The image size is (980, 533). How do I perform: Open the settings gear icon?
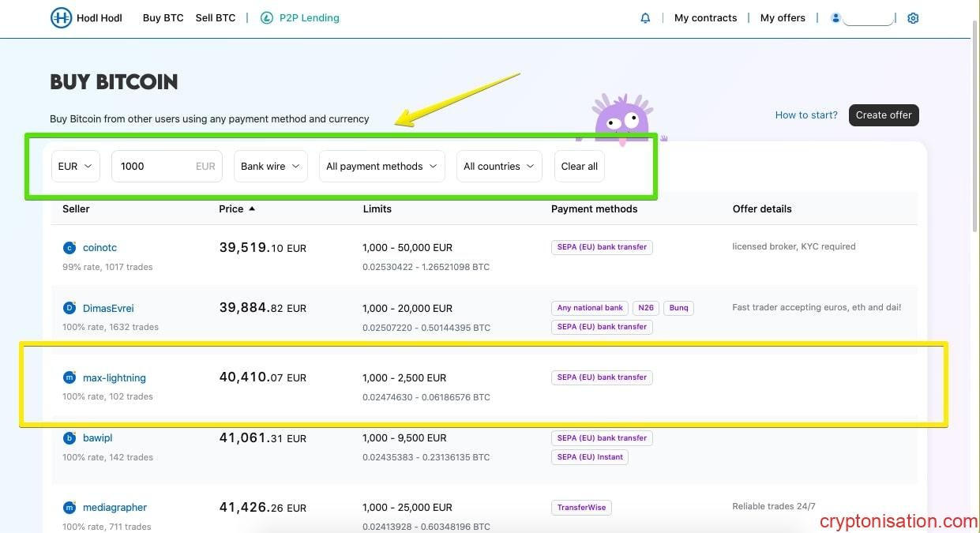(x=913, y=18)
